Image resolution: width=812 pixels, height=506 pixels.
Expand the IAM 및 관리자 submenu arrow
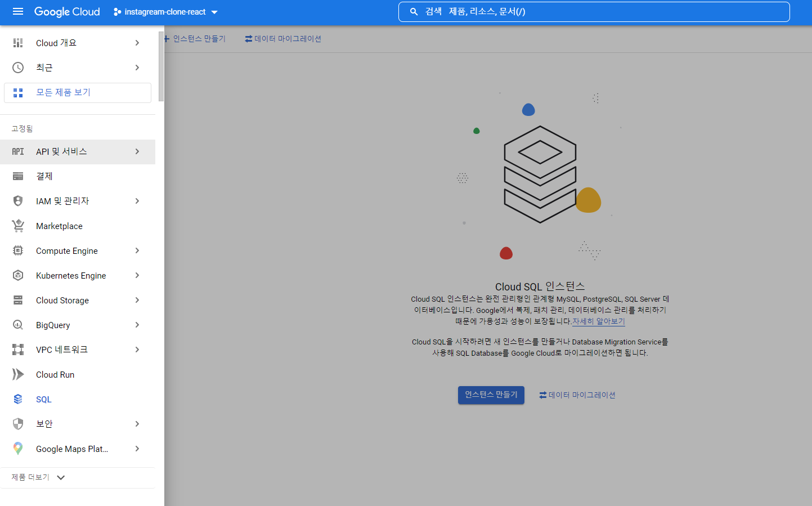pos(137,201)
